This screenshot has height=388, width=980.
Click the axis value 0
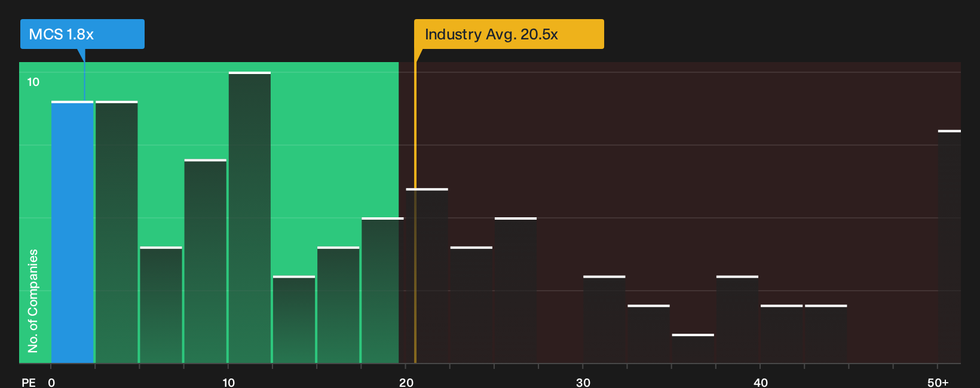coord(51,382)
